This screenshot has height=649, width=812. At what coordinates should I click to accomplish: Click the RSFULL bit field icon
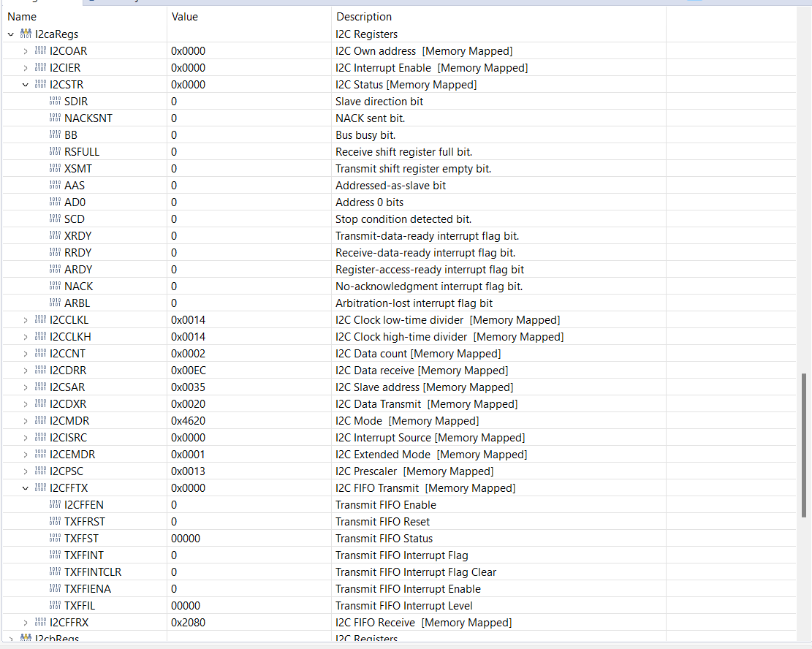(x=55, y=152)
